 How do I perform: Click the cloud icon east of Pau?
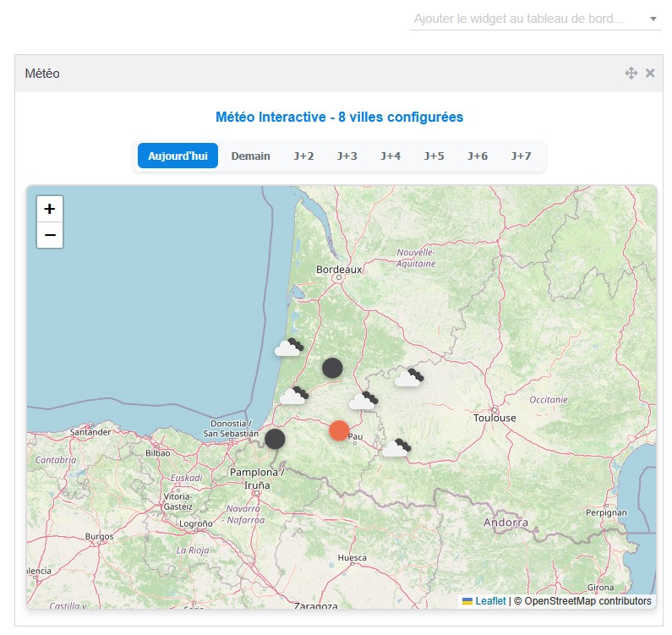point(396,447)
